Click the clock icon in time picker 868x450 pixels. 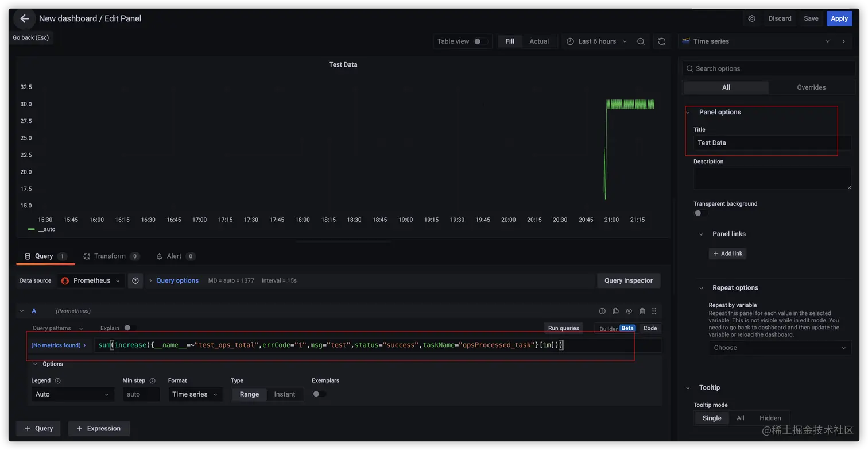point(570,41)
